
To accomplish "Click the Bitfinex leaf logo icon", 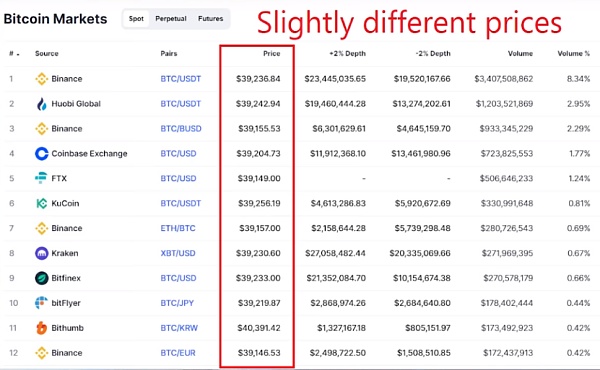I will tap(41, 278).
